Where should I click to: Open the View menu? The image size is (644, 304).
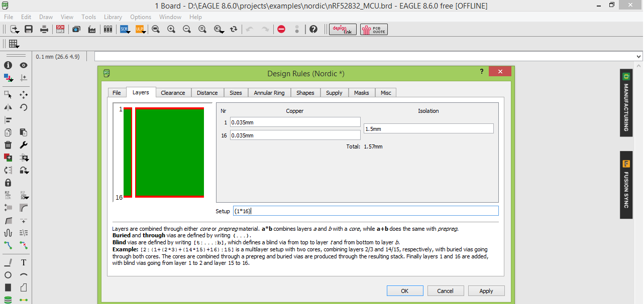[x=67, y=17]
